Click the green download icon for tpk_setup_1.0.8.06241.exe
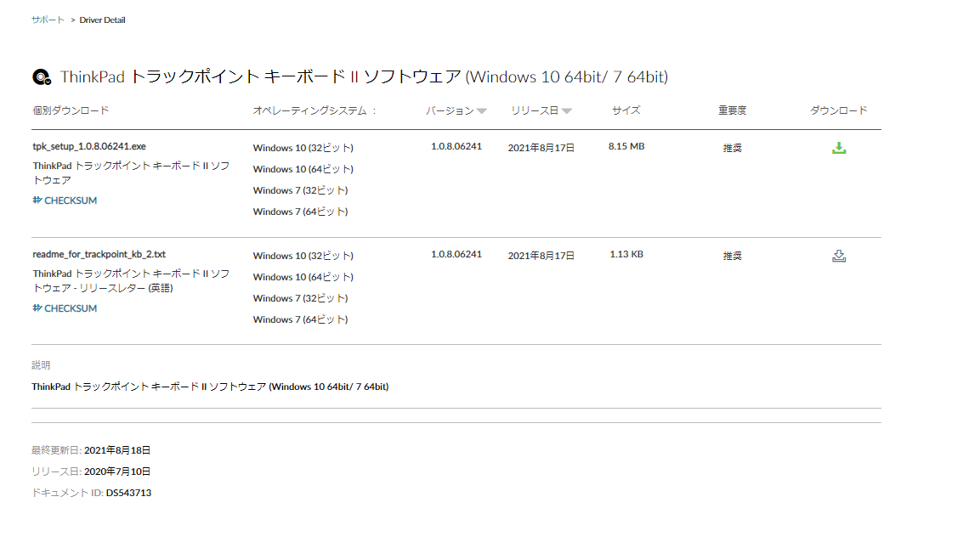The width and height of the screenshot is (980, 542). (x=839, y=147)
